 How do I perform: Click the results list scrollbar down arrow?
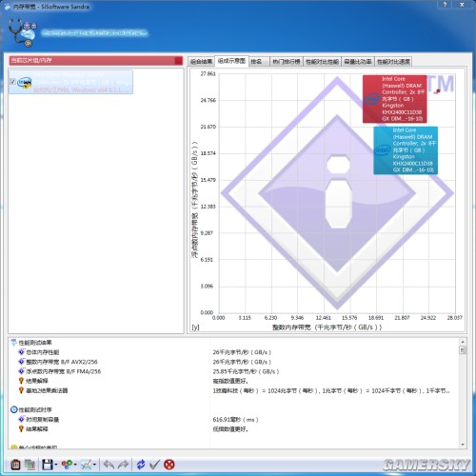(x=463, y=445)
